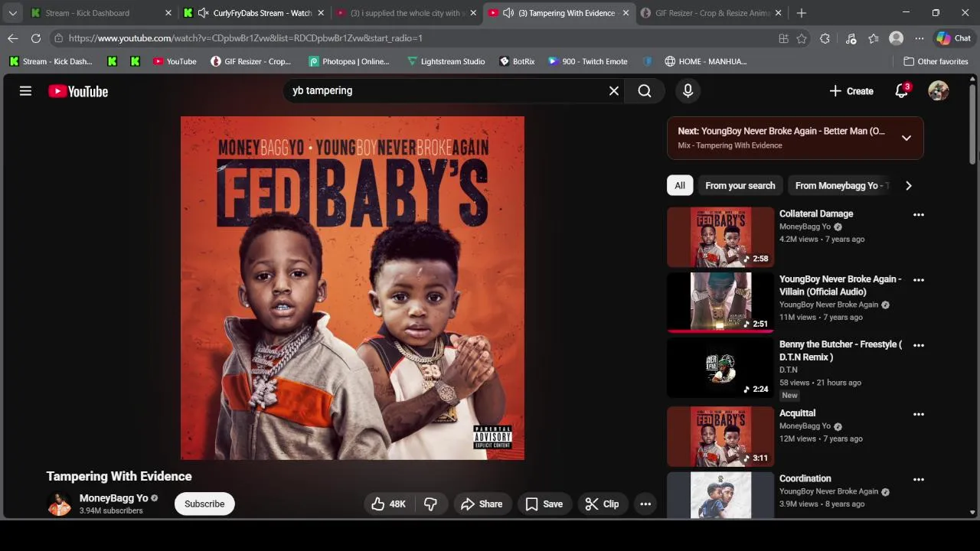Expand the Next up mix playlist panel

tap(906, 138)
